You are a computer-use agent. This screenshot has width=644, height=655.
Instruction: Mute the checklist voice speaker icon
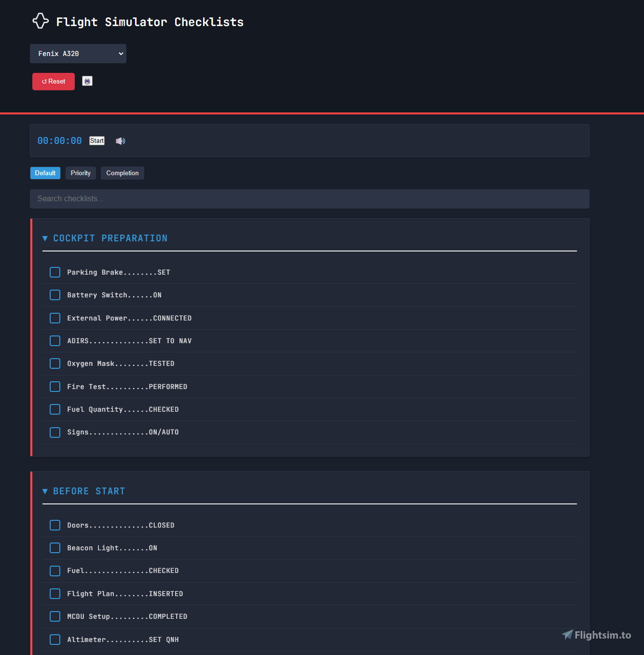[x=120, y=140]
